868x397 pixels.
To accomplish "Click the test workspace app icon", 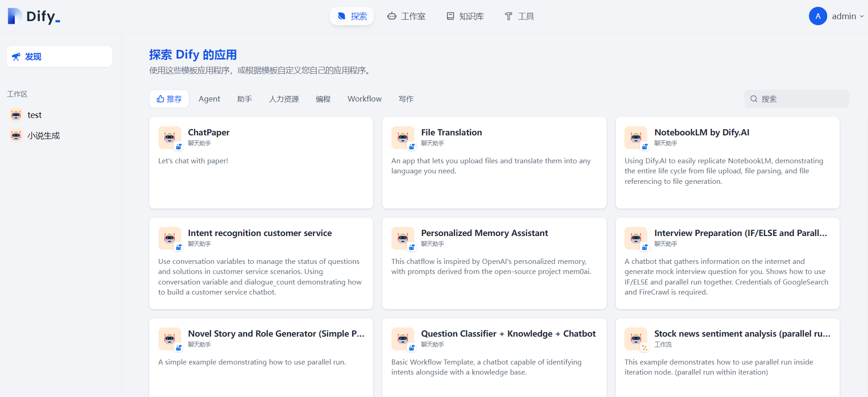I will tap(16, 115).
